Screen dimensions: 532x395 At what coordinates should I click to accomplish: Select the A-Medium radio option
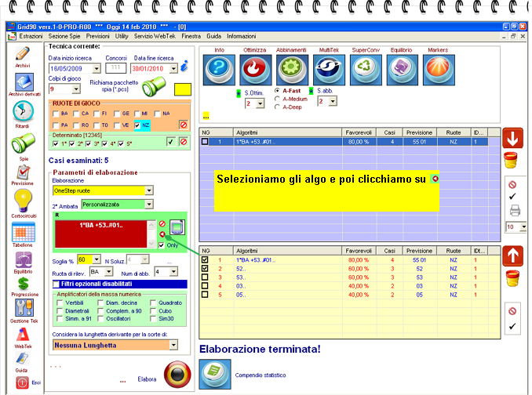pyautogui.click(x=277, y=99)
